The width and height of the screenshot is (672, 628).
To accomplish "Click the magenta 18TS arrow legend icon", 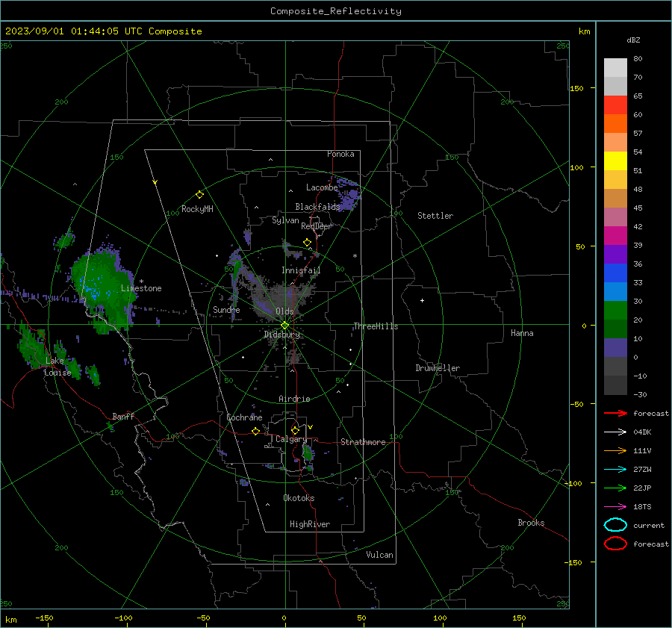I will pos(615,507).
